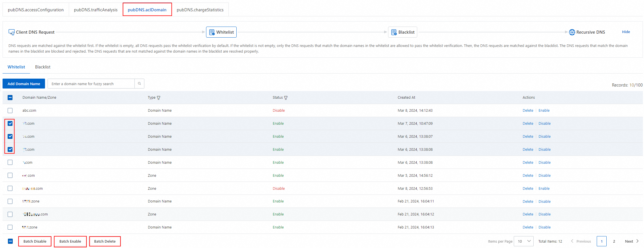Click the Batch Enable button
The image size is (644, 248).
point(70,241)
